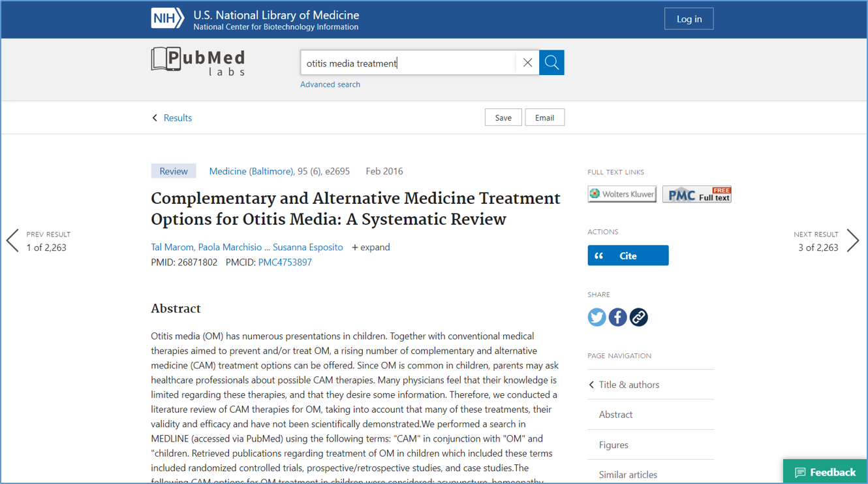Click the Review publication type tag
Viewport: 868px width, 484px height.
pos(174,171)
